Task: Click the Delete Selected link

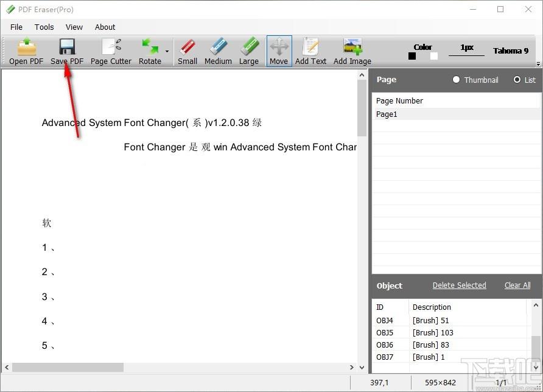Action: [x=459, y=285]
